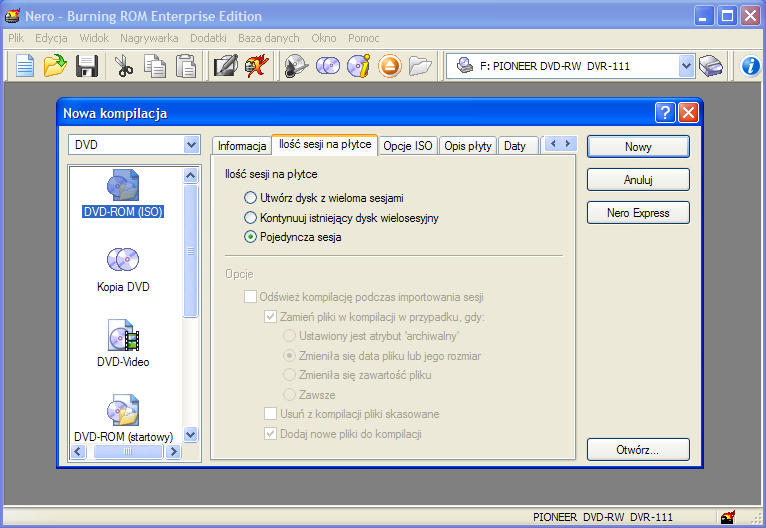This screenshot has width=766, height=528.
Task: Click the Nero icon in status bar
Action: pos(728,517)
